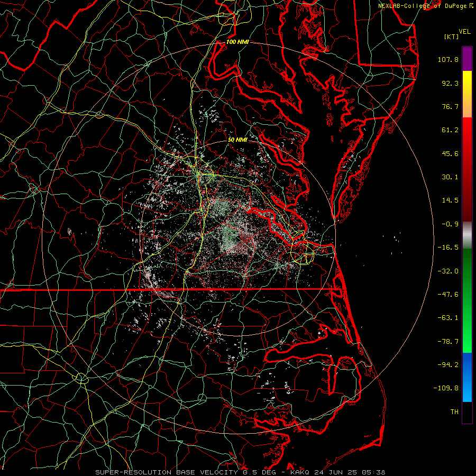This screenshot has height=476, width=476.
Task: Click the 0.5 DEG elevation text
Action: (259, 472)
